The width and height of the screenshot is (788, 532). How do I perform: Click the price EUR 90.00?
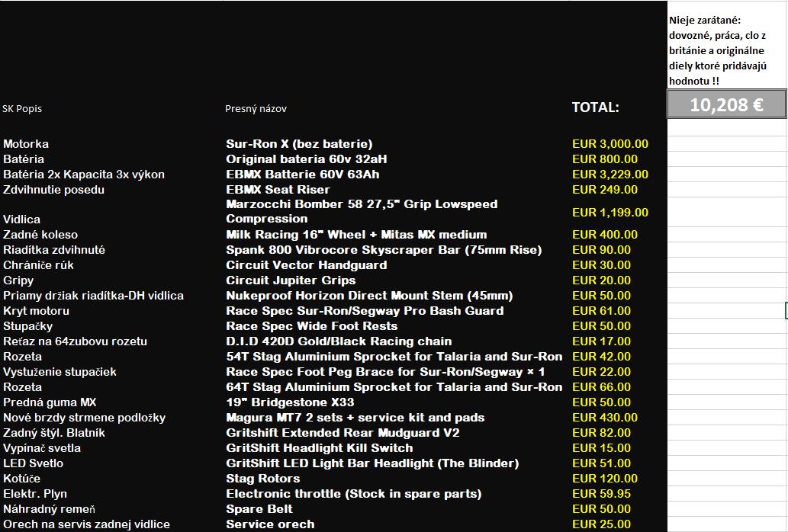point(602,250)
